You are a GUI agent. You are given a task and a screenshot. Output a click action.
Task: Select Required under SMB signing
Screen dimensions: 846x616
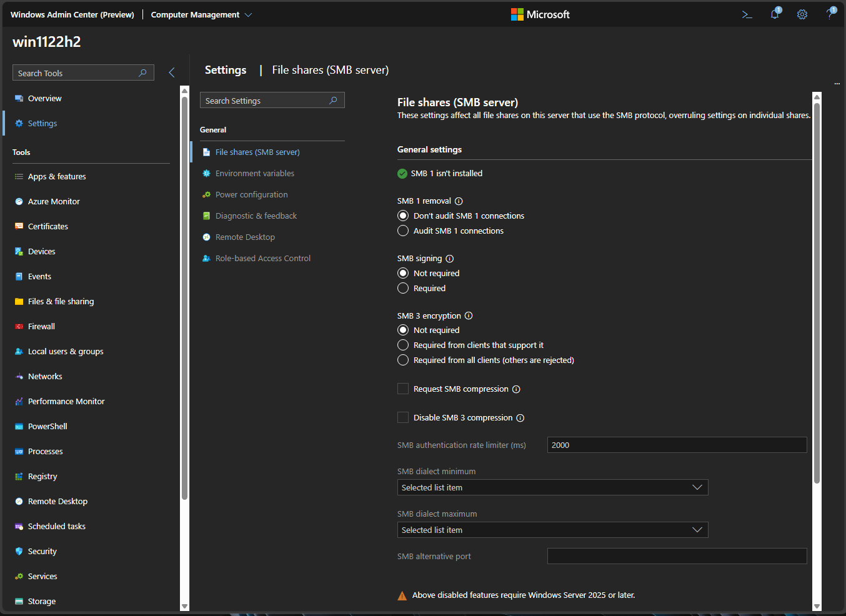pos(403,289)
